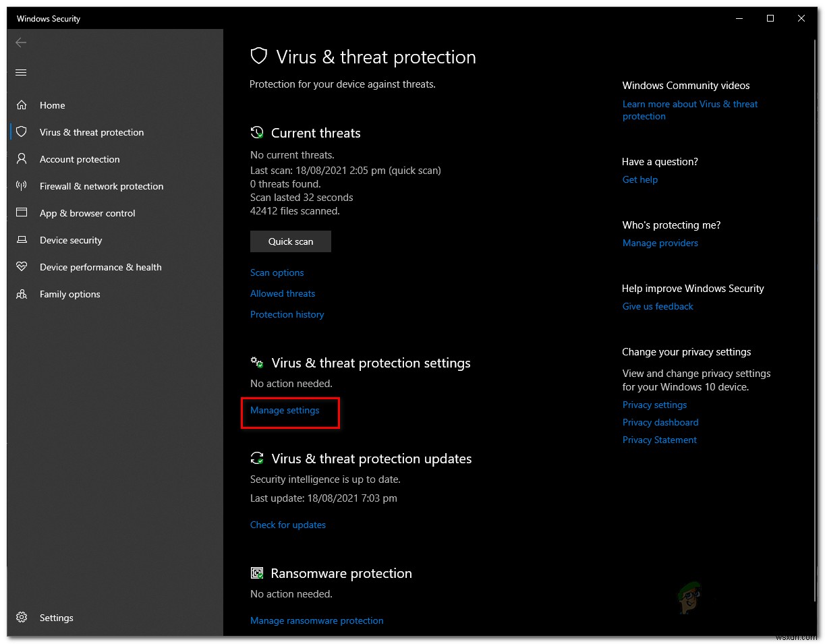Open Firewall & network protection via its icon
The height and width of the screenshot is (644, 825).
21,186
